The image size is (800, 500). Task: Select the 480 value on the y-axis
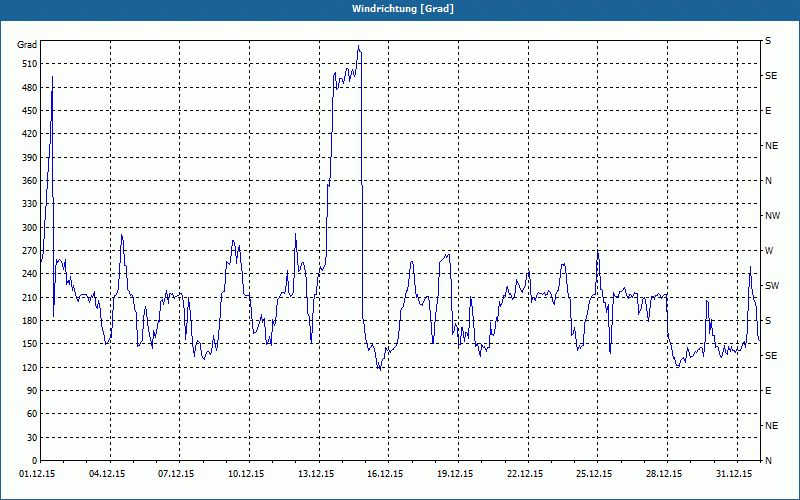(x=28, y=88)
